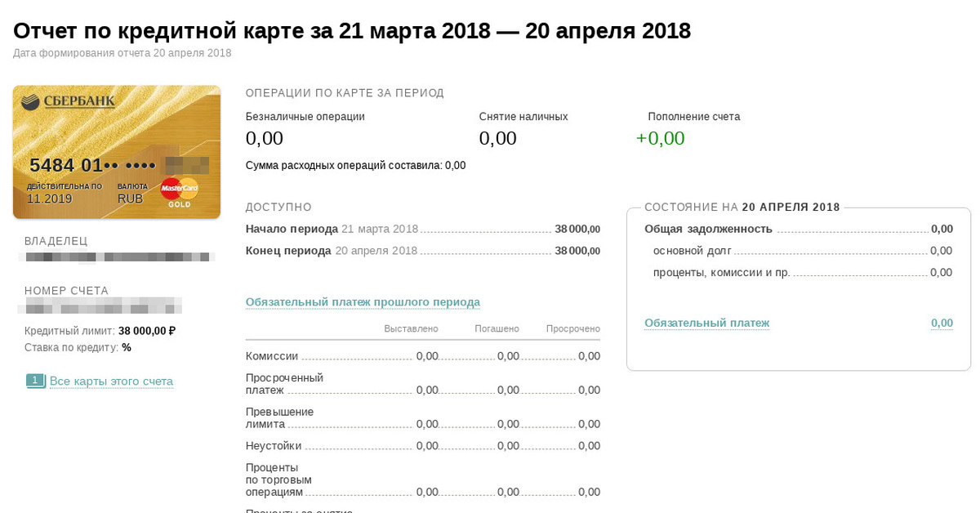This screenshot has width=980, height=513.
Task: Click the green +0,00 account deposit amount
Action: [660, 138]
